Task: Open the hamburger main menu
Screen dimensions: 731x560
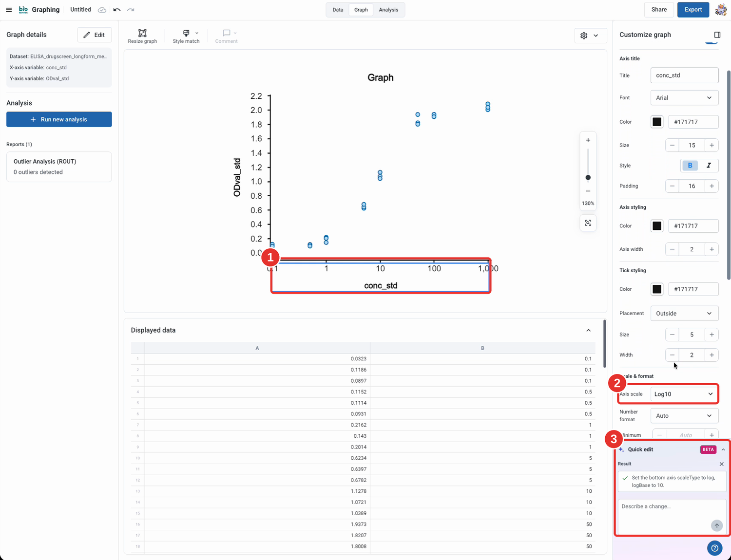Action: coord(9,10)
